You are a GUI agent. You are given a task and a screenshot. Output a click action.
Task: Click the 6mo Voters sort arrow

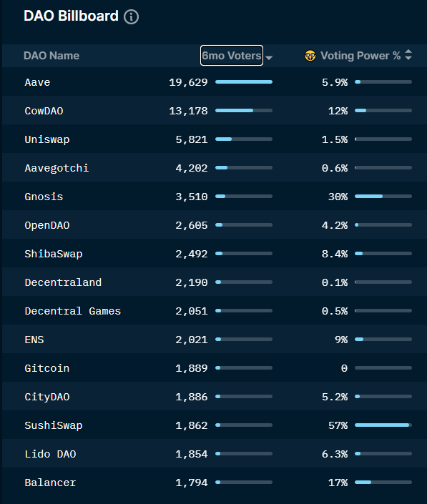(269, 57)
